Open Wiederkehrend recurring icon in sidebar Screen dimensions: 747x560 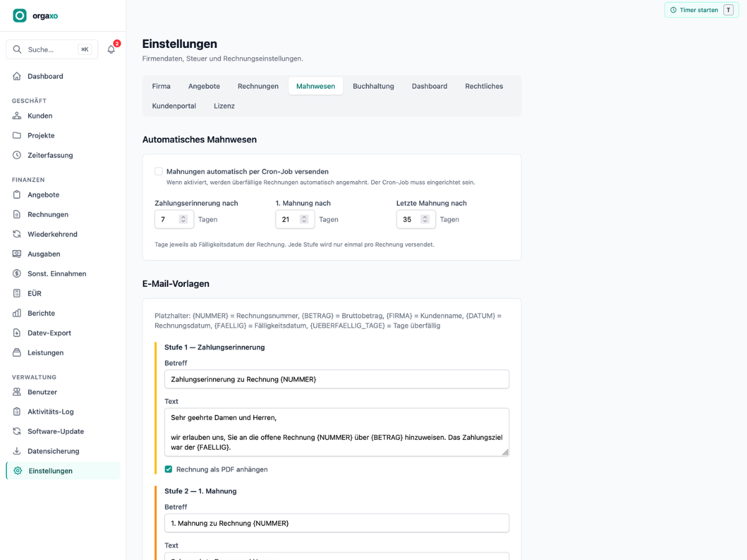pos(17,234)
